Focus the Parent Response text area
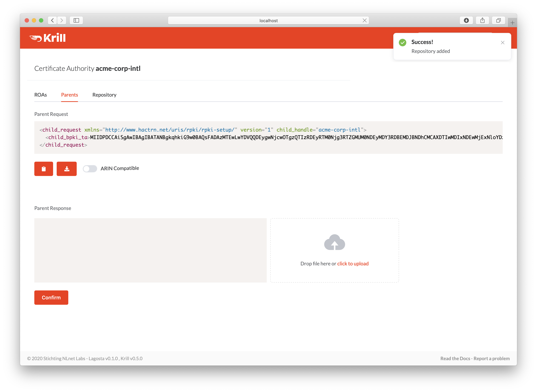 click(150, 250)
